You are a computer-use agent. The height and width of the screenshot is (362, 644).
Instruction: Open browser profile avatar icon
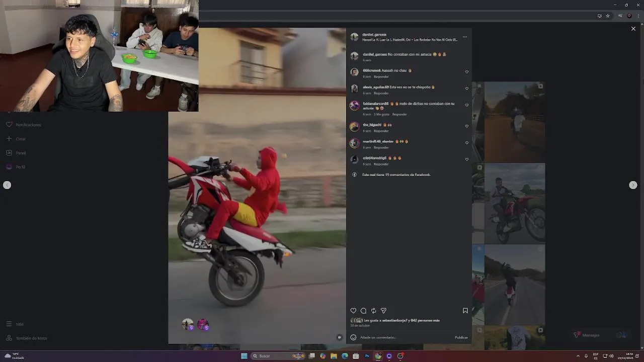pos(629,16)
